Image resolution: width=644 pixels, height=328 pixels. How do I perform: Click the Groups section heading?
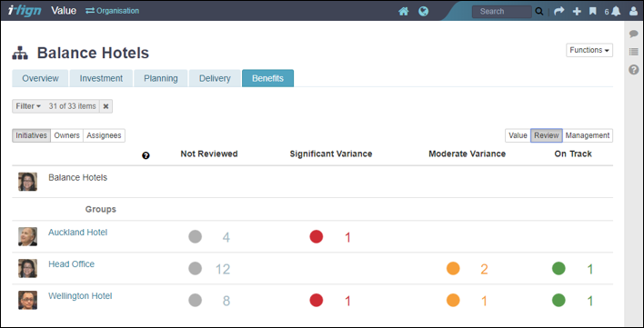pyautogui.click(x=101, y=209)
